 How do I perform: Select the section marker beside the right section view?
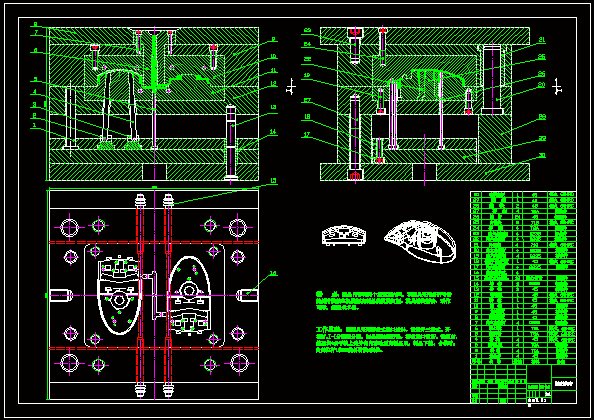pos(557,87)
